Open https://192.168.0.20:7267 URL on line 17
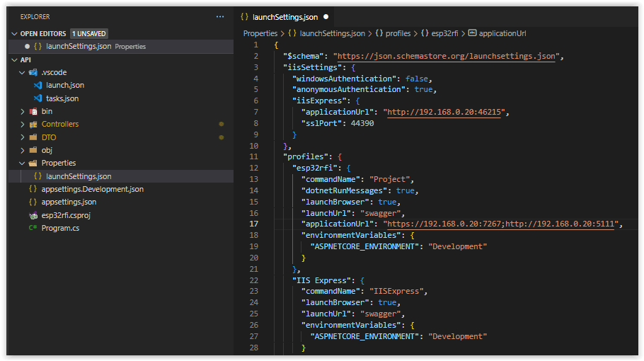 click(444, 224)
